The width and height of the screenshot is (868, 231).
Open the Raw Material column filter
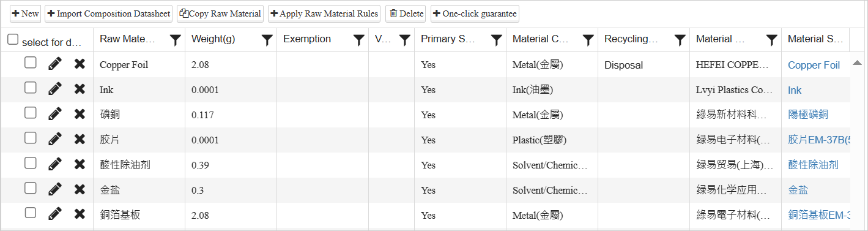click(x=175, y=40)
